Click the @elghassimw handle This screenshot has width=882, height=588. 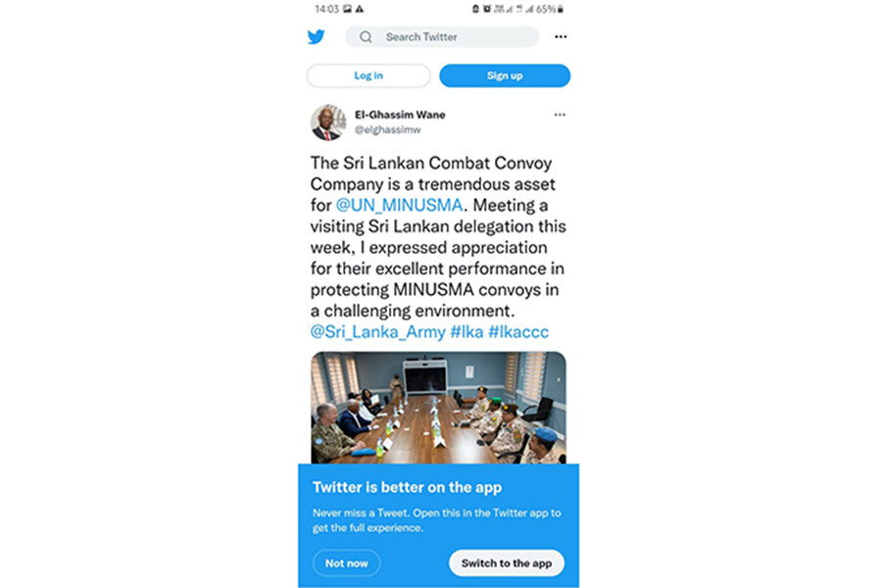[387, 130]
